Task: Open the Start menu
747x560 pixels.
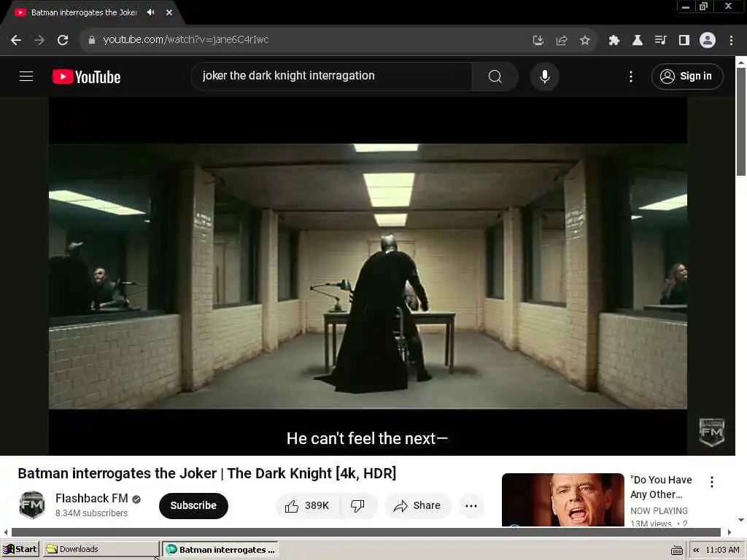Action: 20,550
